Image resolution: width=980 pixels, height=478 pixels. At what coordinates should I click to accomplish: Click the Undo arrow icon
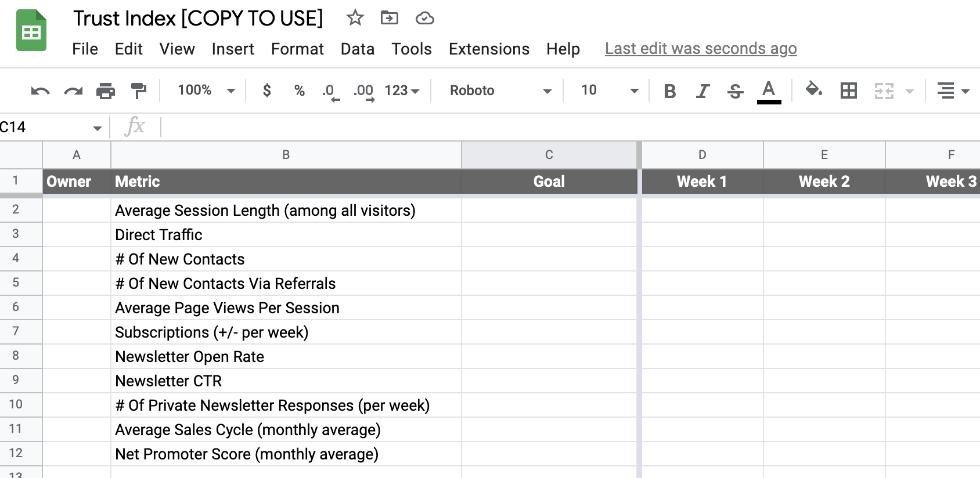click(x=40, y=91)
